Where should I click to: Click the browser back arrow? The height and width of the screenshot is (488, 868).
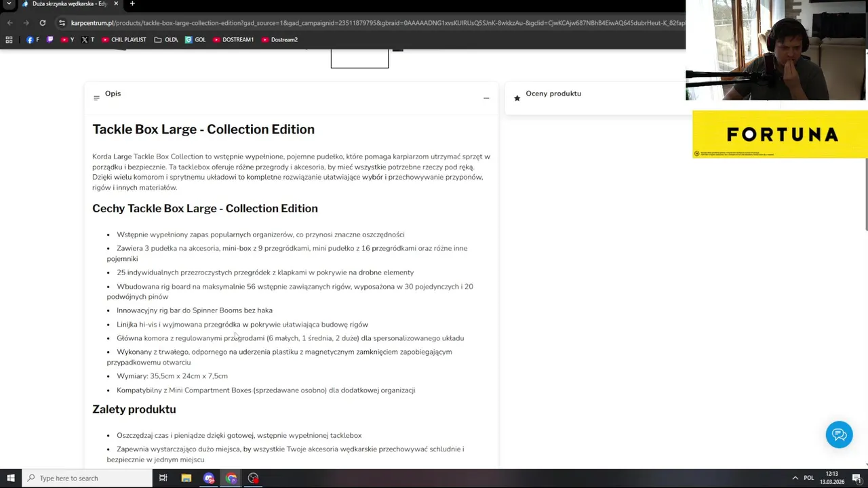[9, 22]
